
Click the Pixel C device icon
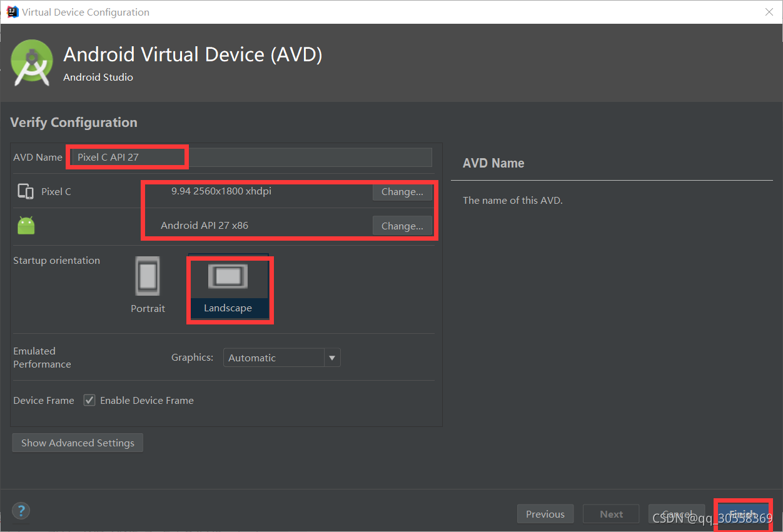pos(26,191)
